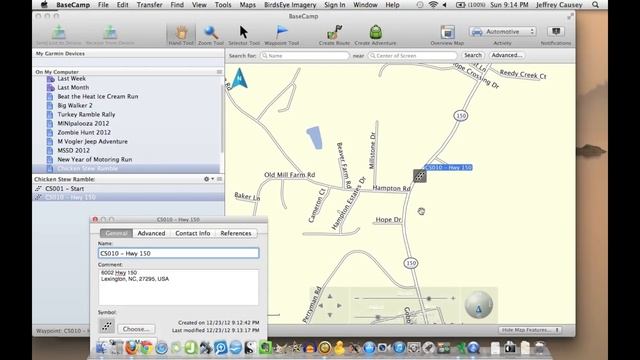This screenshot has width=640, height=360.
Task: Switch to the Contact Info tab
Action: 193,233
